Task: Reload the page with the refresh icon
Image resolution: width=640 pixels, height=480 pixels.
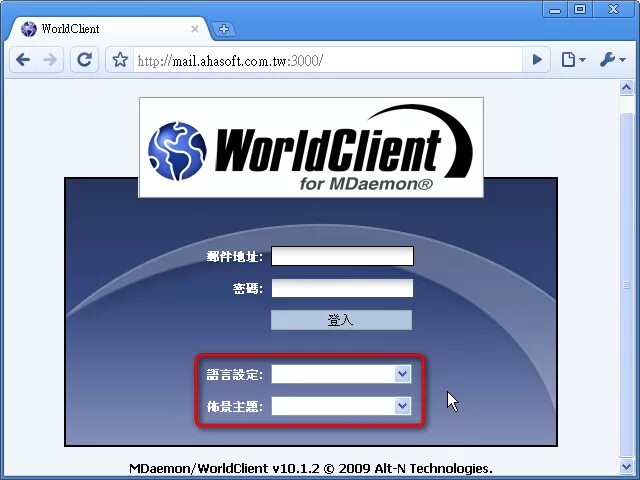Action: 84,60
